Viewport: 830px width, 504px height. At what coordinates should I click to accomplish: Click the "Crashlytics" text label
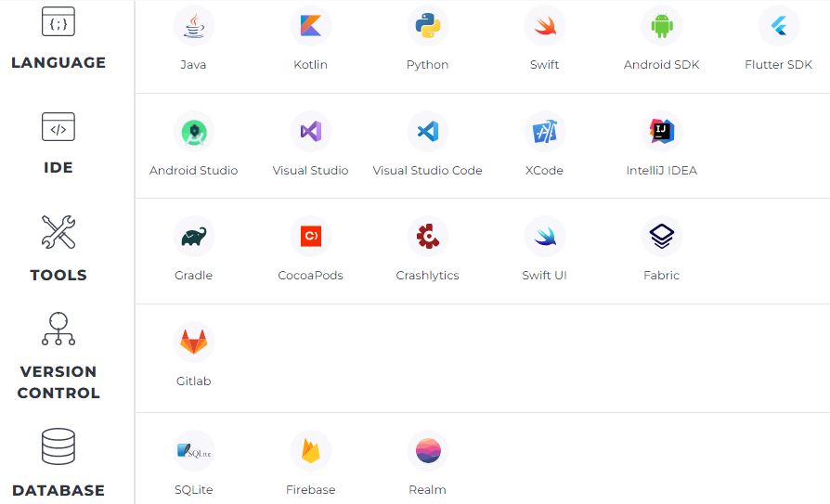tap(428, 276)
